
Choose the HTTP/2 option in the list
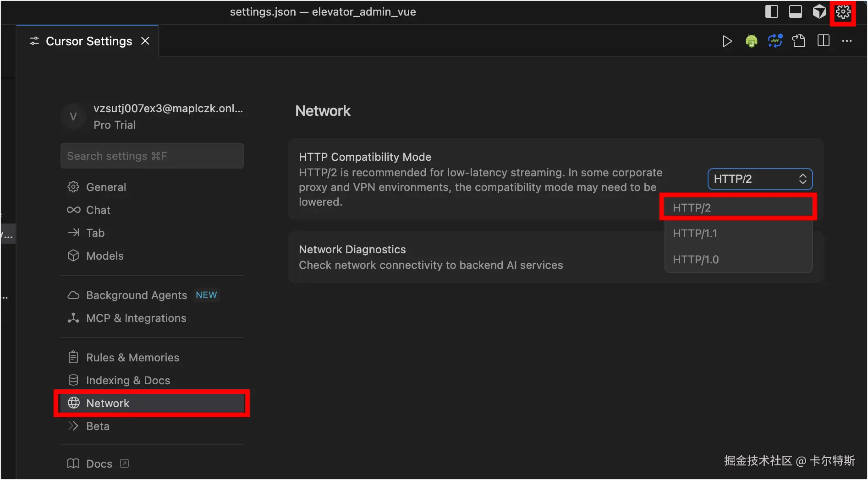738,207
